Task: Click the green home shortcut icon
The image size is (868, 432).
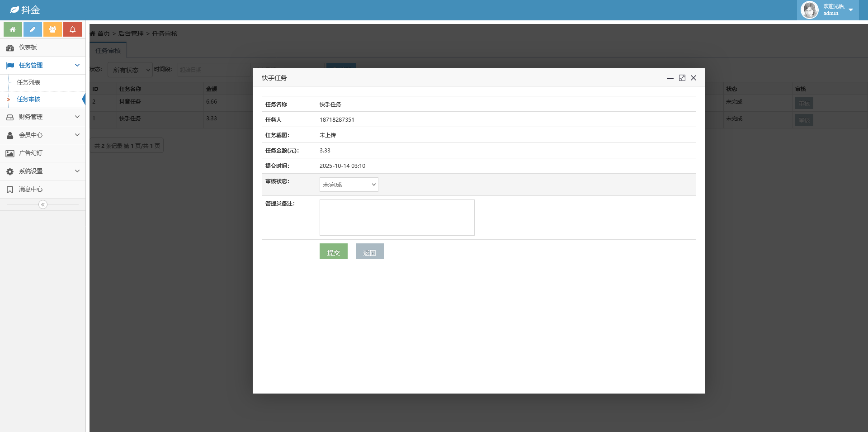Action: [x=13, y=29]
